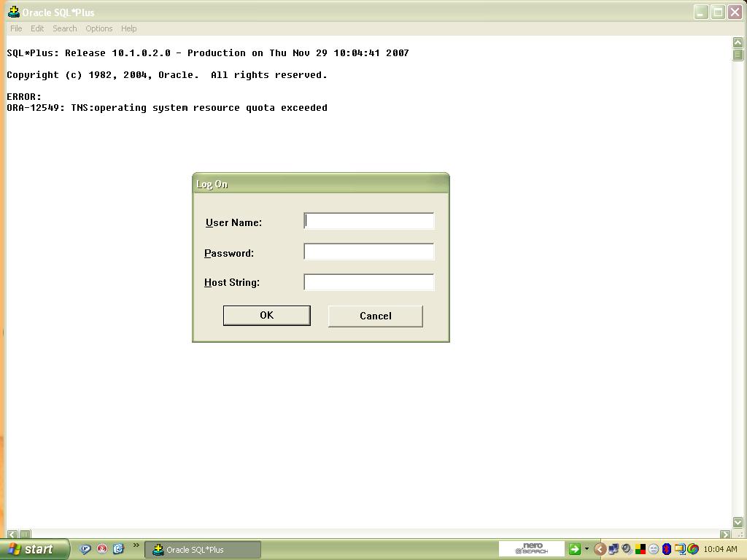Click the green Nero Search go arrow

[x=575, y=549]
